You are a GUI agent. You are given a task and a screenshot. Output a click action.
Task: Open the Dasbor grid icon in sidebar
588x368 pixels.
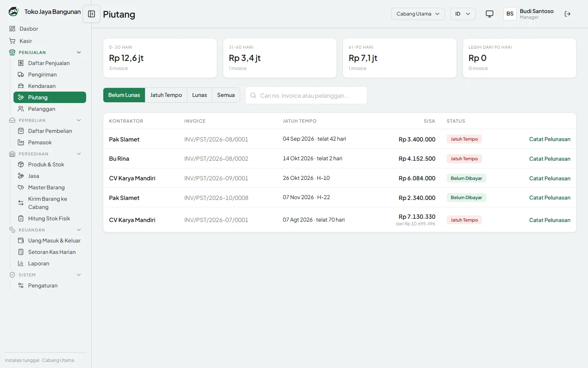(x=12, y=29)
